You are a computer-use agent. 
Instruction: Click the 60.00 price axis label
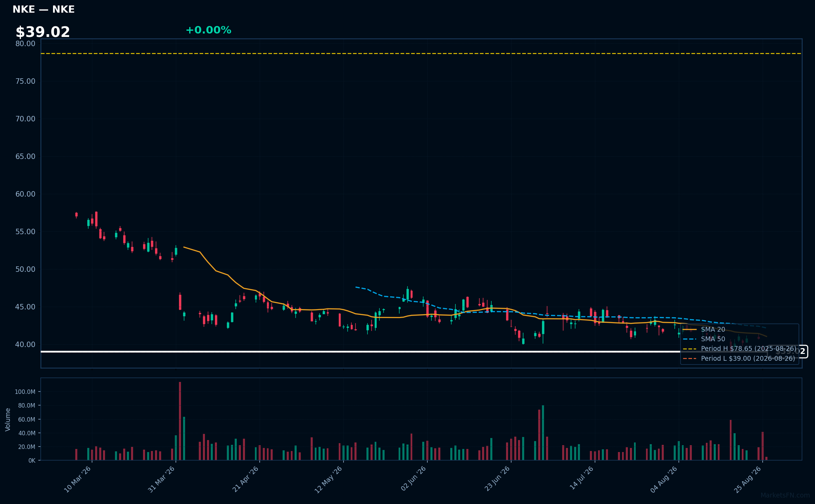point(25,194)
